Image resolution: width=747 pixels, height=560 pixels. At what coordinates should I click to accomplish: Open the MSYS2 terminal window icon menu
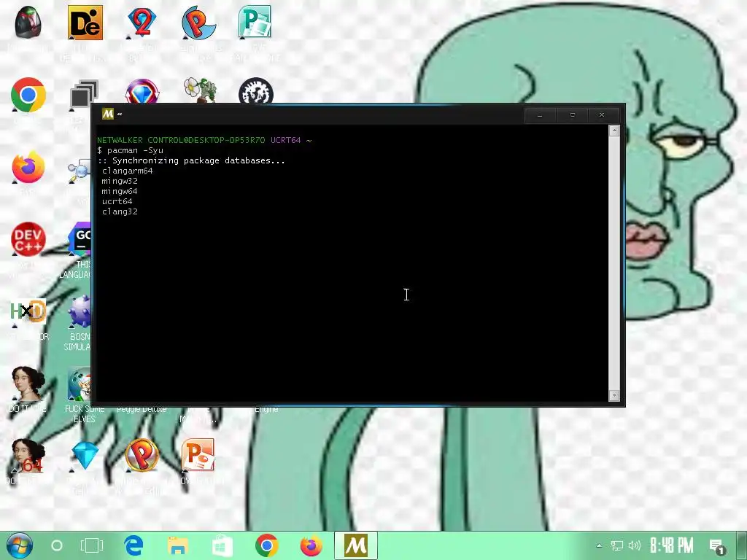[108, 114]
